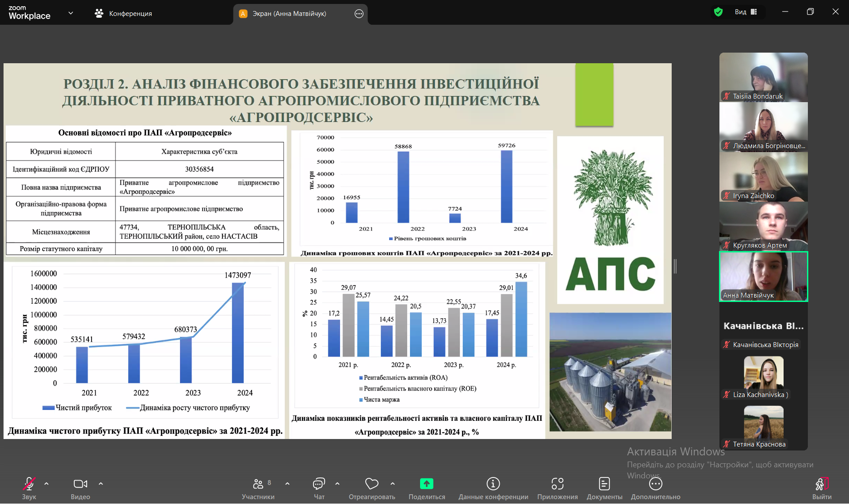Leave meeting with Выйти button

click(x=822, y=486)
